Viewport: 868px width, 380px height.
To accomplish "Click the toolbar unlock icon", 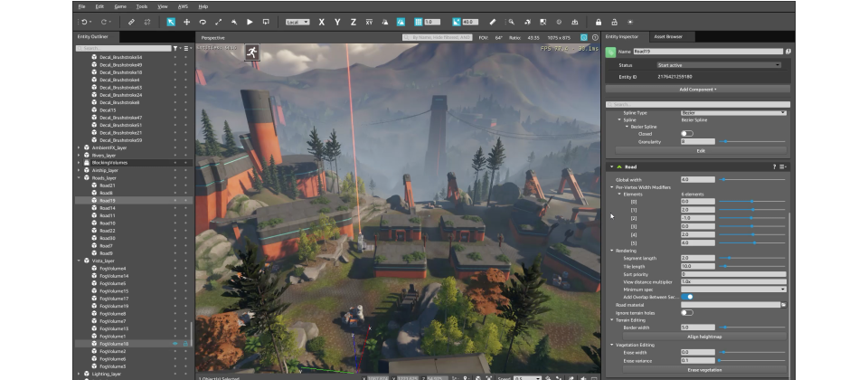I will coord(615,22).
